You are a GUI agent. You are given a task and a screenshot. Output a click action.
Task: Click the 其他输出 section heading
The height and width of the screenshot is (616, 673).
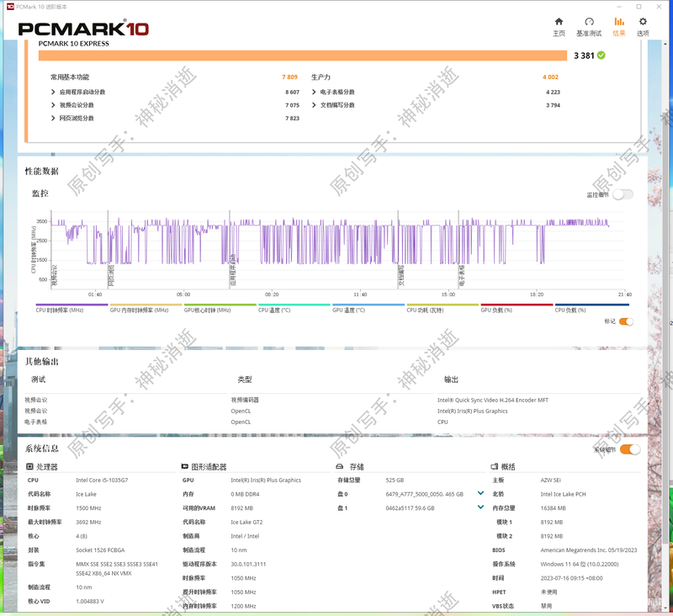pyautogui.click(x=41, y=362)
